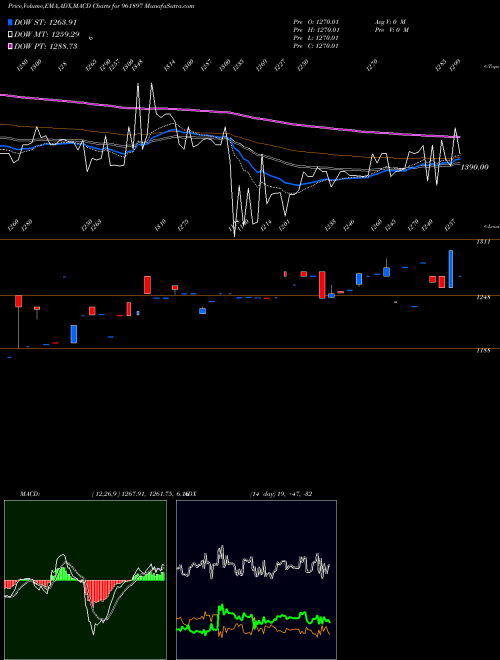Click the '<-Lows' label on the right
Viewport: 500px width, 660px height.
click(491, 226)
